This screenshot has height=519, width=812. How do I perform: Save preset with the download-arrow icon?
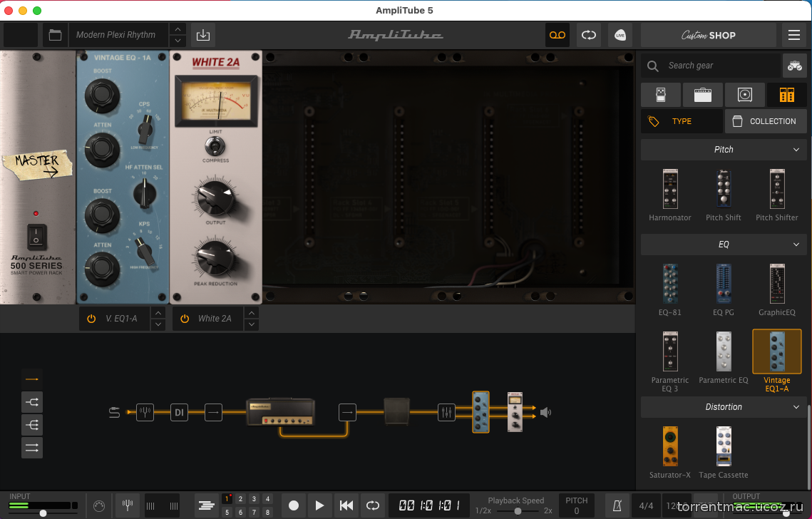203,35
